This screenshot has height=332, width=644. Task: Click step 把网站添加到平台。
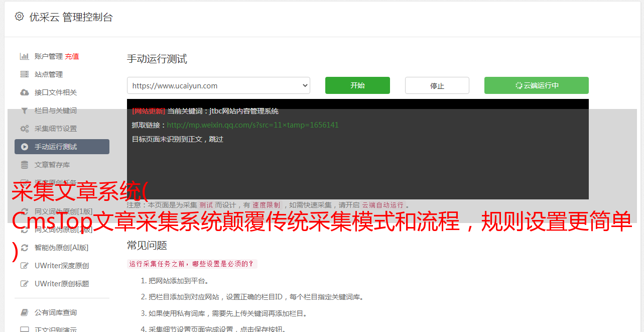pyautogui.click(x=179, y=281)
